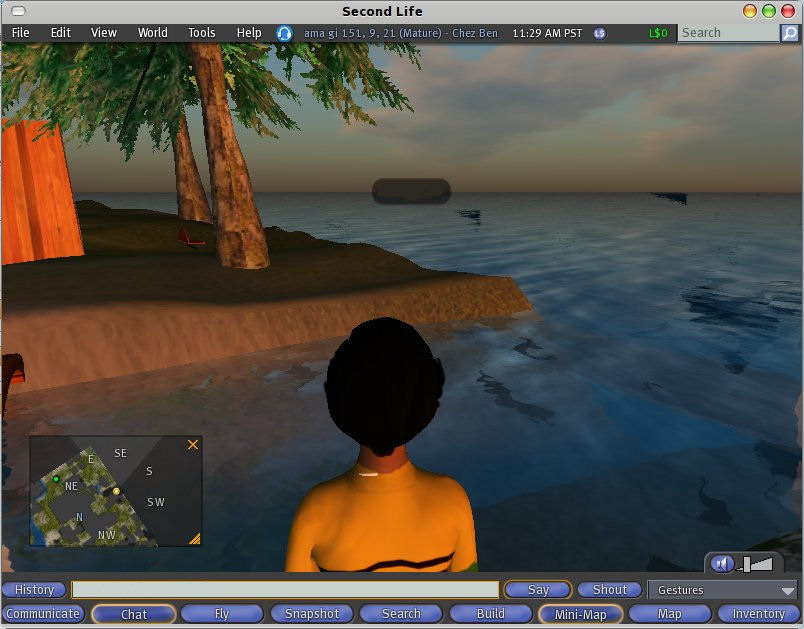Toggle the Mini-Map button off

pyautogui.click(x=580, y=614)
